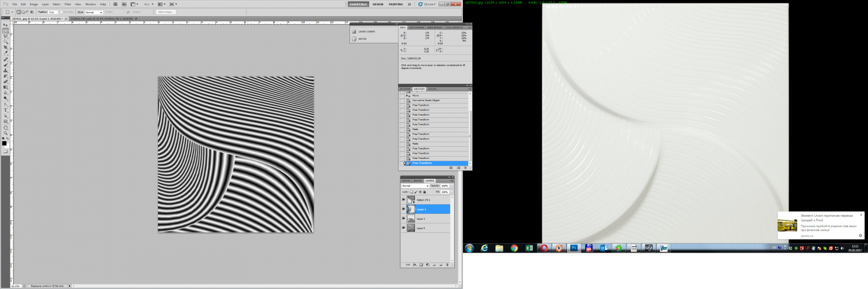Open the layer blend mode dropdown

point(415,186)
